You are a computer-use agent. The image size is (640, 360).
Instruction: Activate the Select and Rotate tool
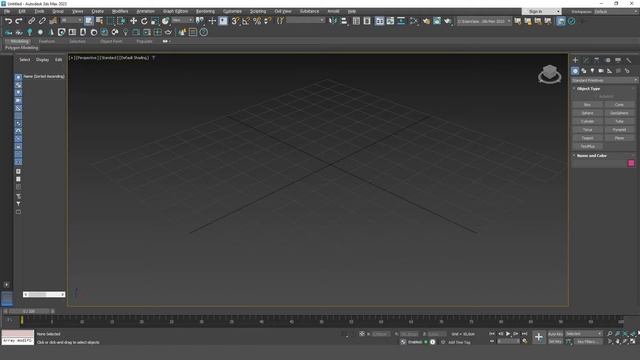tap(144, 21)
